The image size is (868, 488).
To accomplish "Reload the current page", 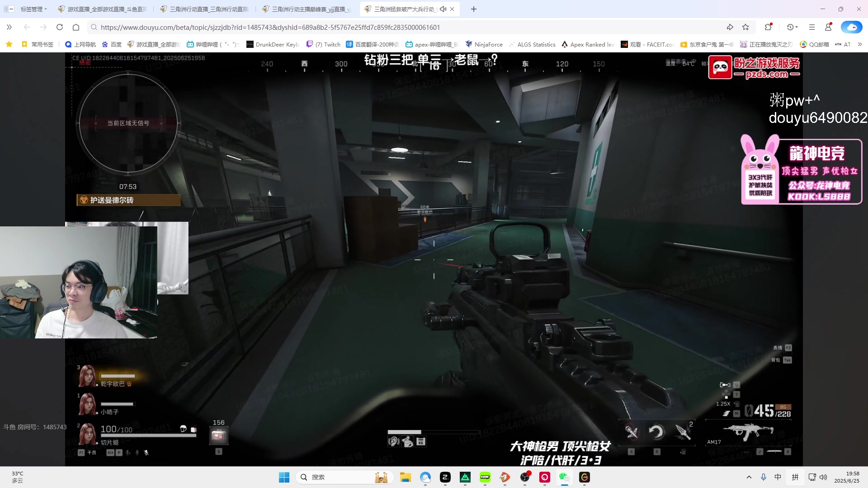I will (x=60, y=27).
